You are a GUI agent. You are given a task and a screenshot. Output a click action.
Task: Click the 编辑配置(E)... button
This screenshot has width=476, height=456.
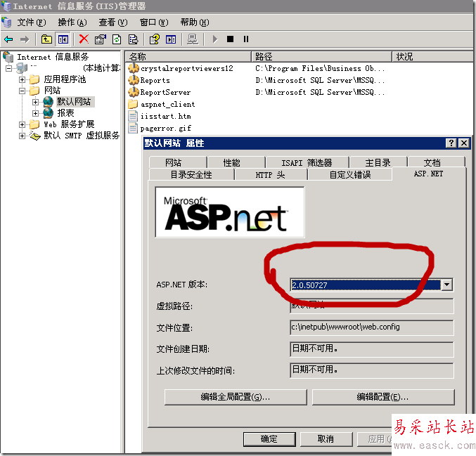pos(383,397)
